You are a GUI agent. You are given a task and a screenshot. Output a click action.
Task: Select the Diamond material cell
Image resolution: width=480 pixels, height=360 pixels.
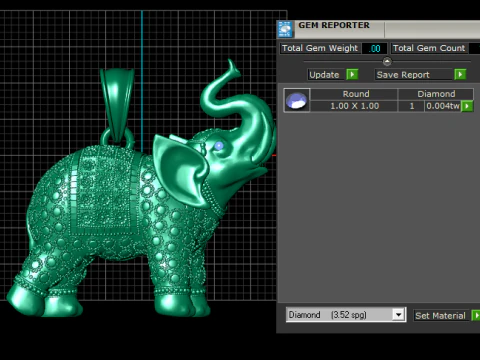(436, 94)
